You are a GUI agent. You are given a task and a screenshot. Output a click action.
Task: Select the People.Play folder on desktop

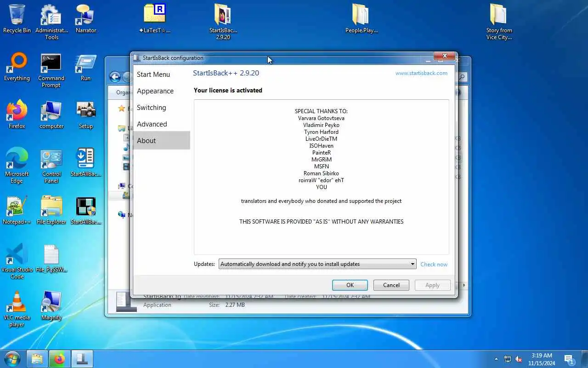pyautogui.click(x=361, y=18)
